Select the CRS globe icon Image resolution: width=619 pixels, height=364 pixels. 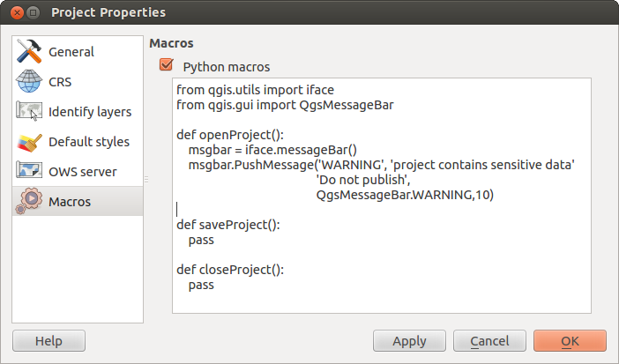[29, 82]
